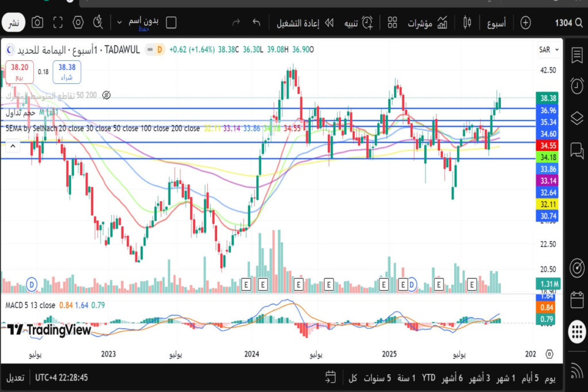Image resolution: width=588 pixels, height=392 pixels.
Task: Open the object tree layers icon
Action: (x=577, y=119)
